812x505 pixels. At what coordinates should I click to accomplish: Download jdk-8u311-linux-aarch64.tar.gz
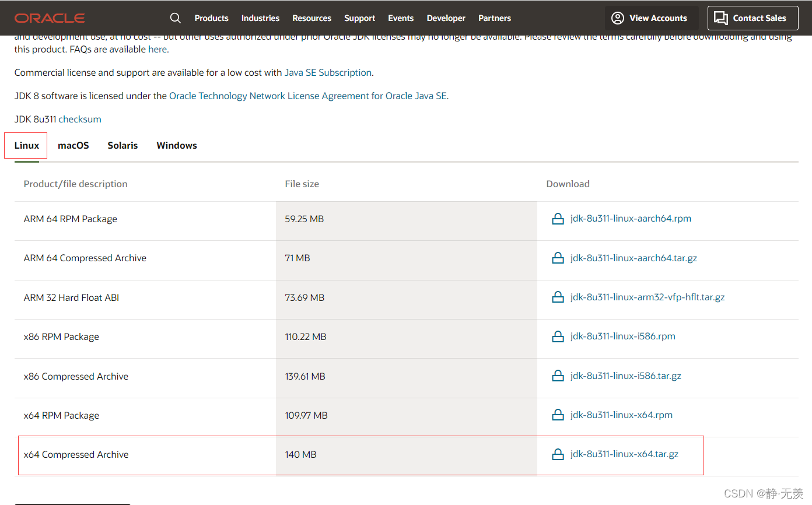coord(633,258)
